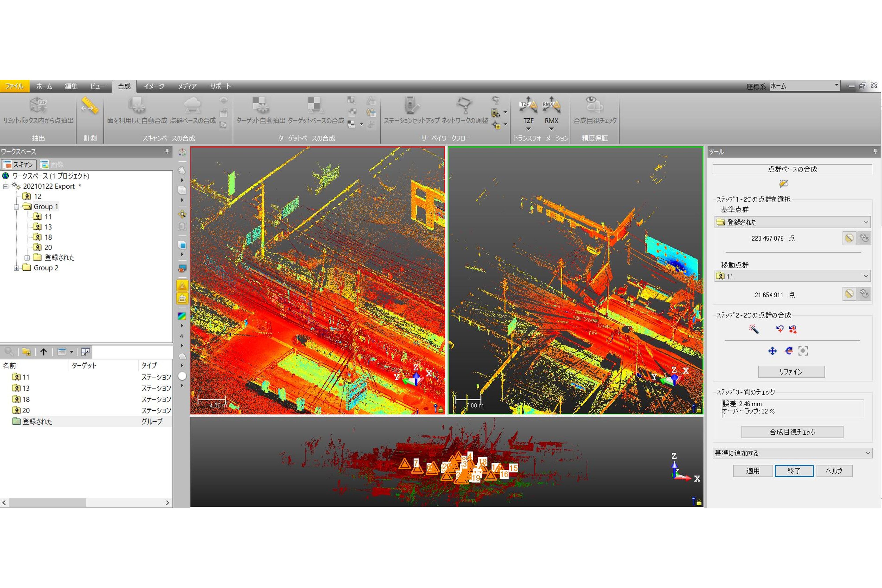The image size is (882, 588).
Task: Expand the Group 2 tree node
Action: pyautogui.click(x=17, y=268)
